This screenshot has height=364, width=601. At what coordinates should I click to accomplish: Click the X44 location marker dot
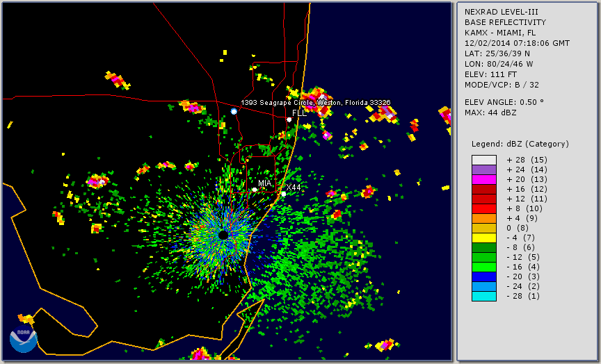pyautogui.click(x=284, y=194)
